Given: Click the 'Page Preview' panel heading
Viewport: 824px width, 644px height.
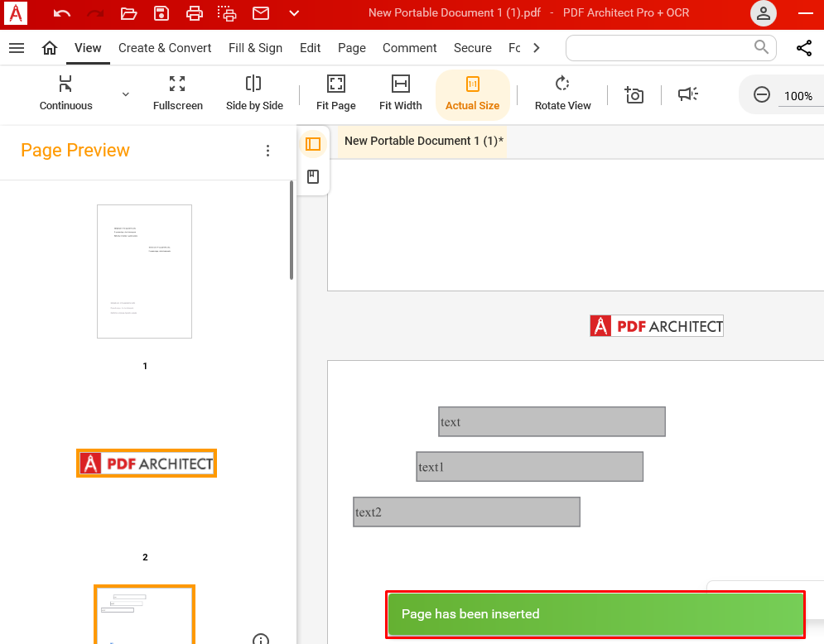Looking at the screenshot, I should [x=75, y=150].
